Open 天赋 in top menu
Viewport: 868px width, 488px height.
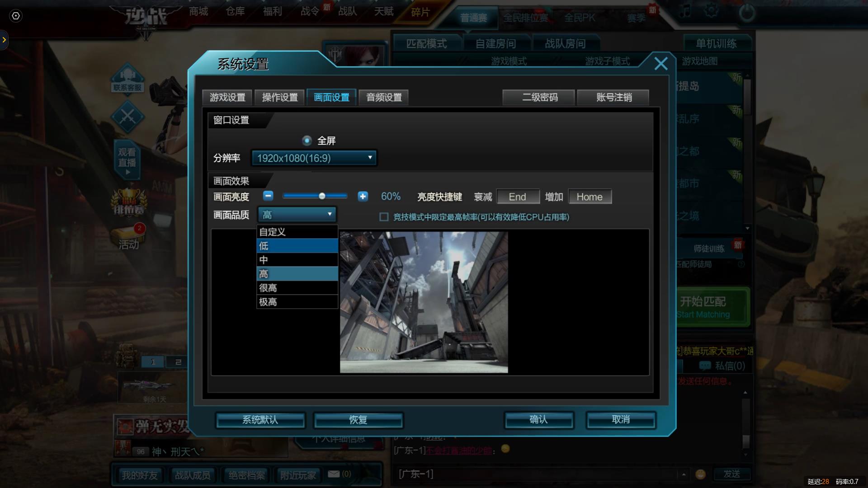pyautogui.click(x=384, y=11)
